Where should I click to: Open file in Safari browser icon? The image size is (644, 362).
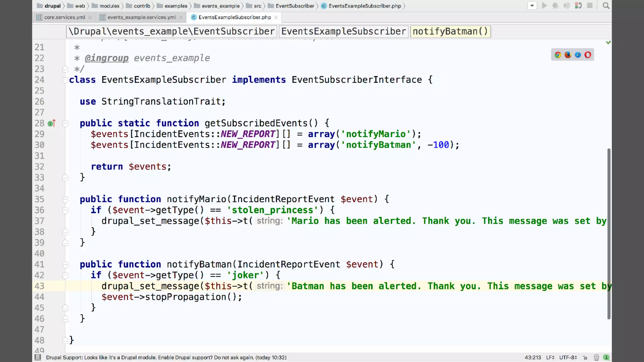click(578, 55)
